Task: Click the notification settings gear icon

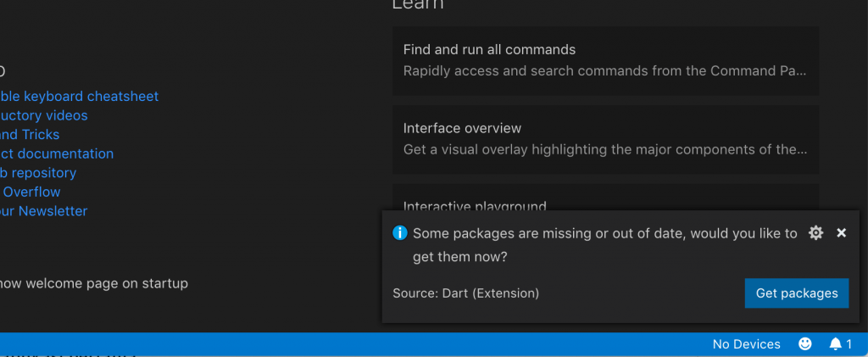Action: [816, 233]
